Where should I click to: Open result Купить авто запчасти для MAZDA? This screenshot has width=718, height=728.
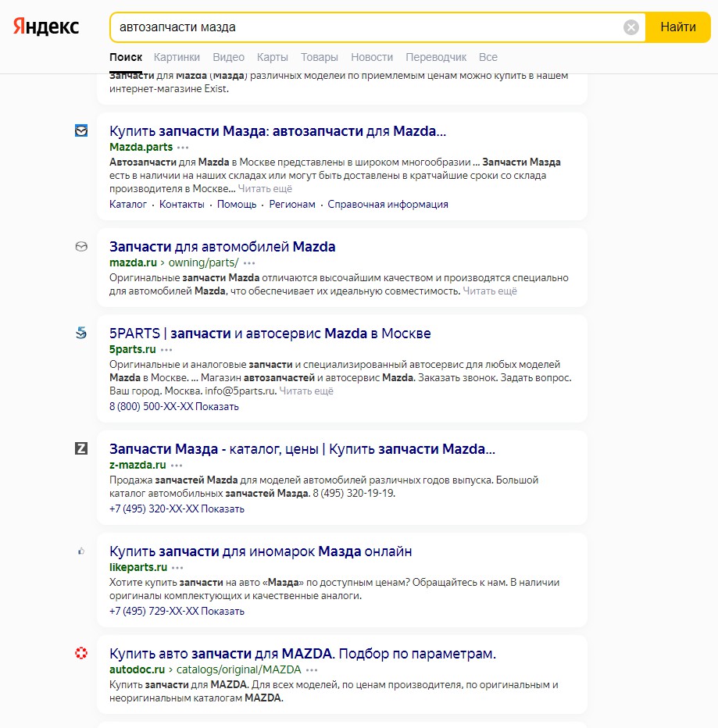click(x=303, y=654)
